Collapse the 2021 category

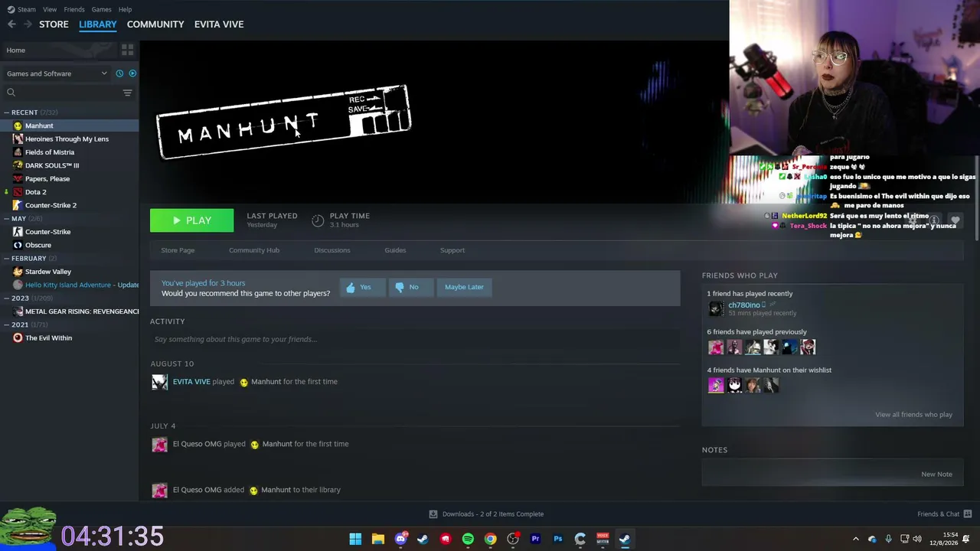(7, 324)
